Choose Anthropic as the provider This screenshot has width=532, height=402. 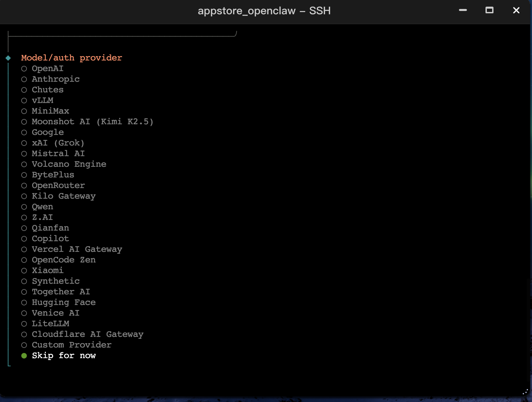point(55,79)
